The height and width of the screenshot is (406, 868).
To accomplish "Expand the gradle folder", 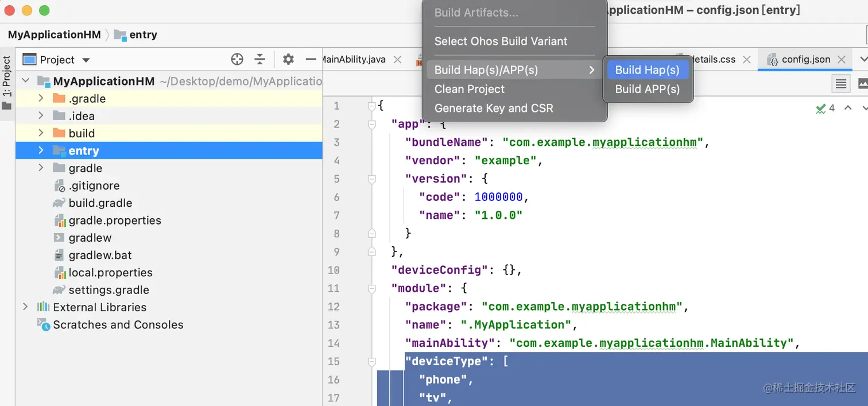I will (41, 168).
